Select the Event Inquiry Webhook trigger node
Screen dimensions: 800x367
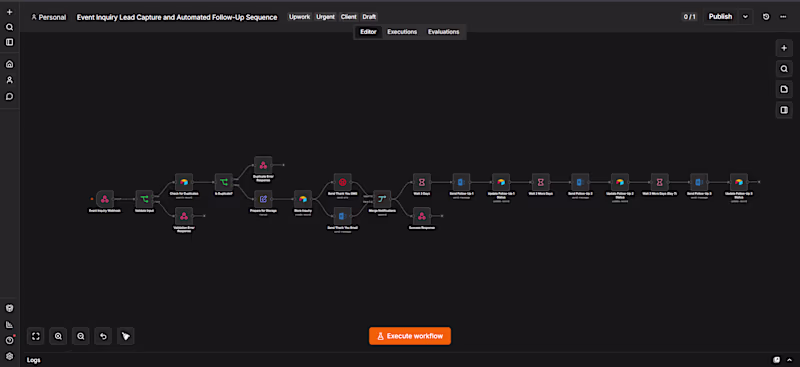click(104, 199)
